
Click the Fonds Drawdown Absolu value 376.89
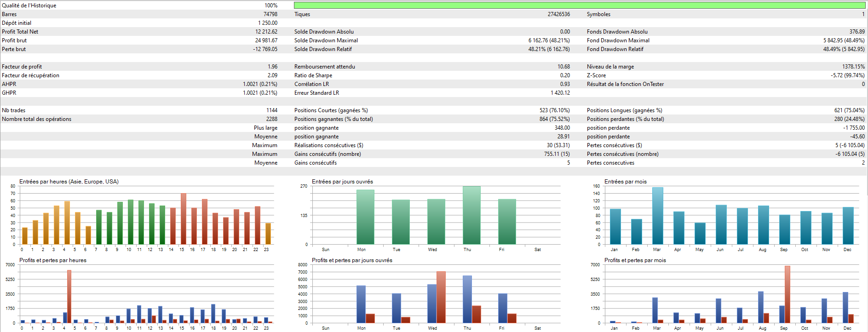857,32
